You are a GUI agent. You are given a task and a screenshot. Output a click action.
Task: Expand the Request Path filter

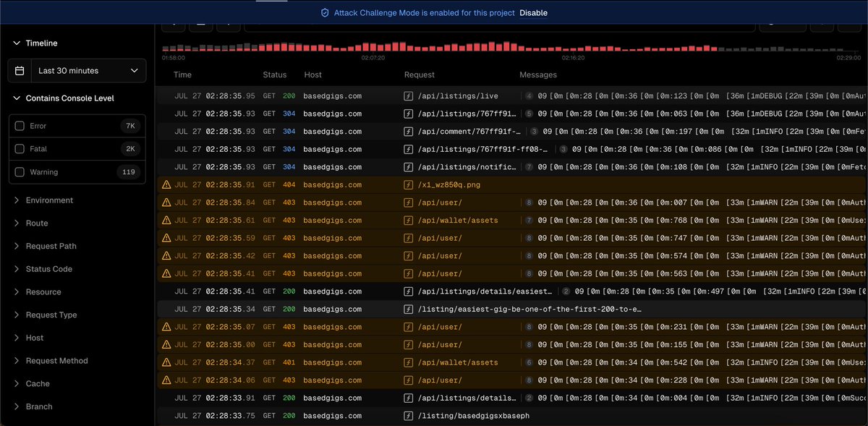point(46,246)
